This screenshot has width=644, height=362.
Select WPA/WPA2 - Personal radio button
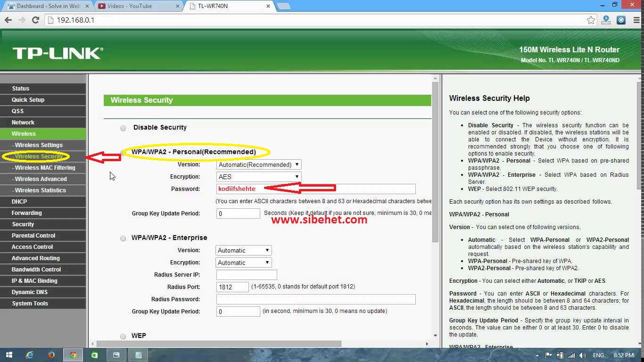pos(123,152)
